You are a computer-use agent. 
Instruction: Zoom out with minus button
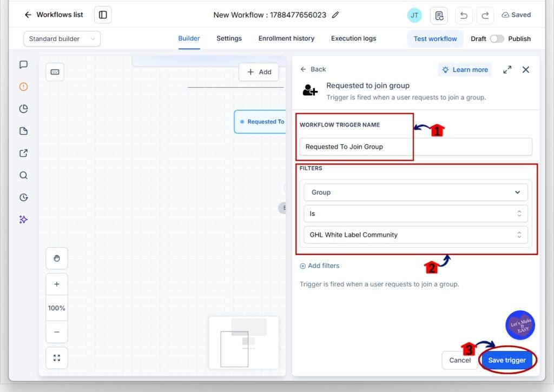(x=56, y=332)
